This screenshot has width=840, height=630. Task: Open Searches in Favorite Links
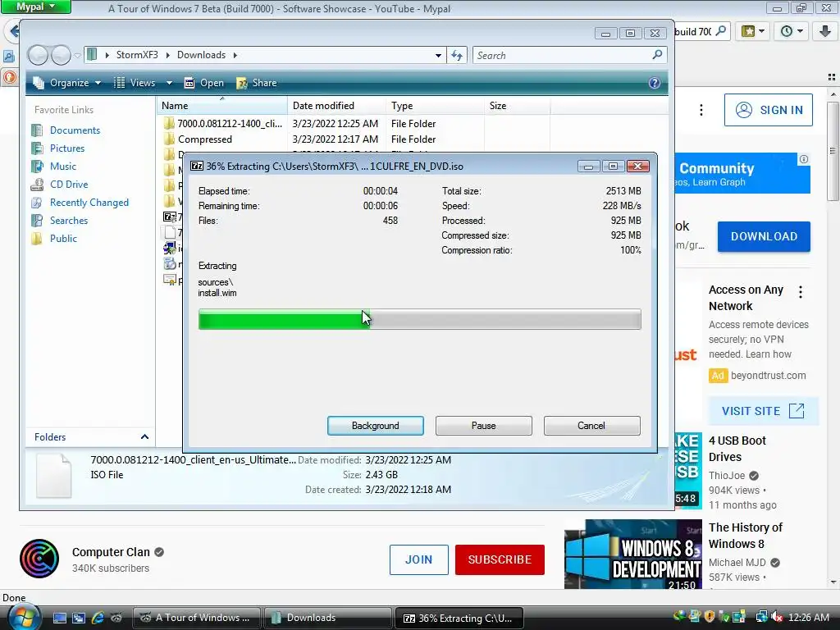69,220
